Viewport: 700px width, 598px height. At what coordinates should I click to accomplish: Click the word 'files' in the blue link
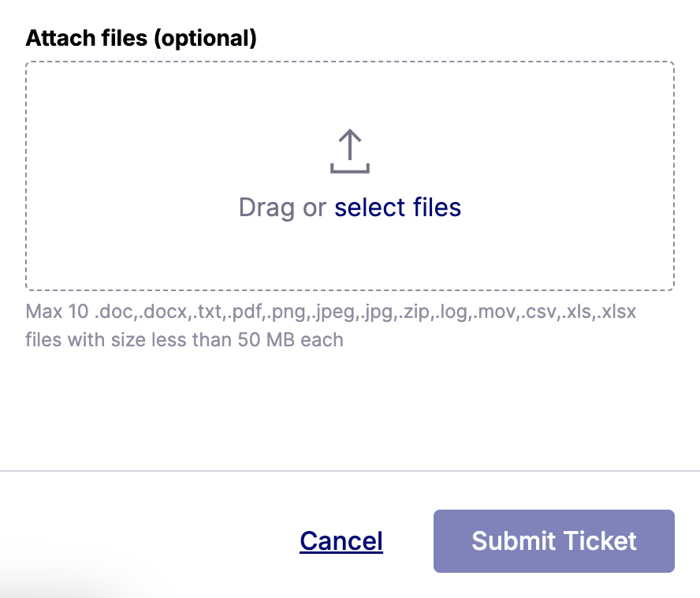click(x=437, y=207)
